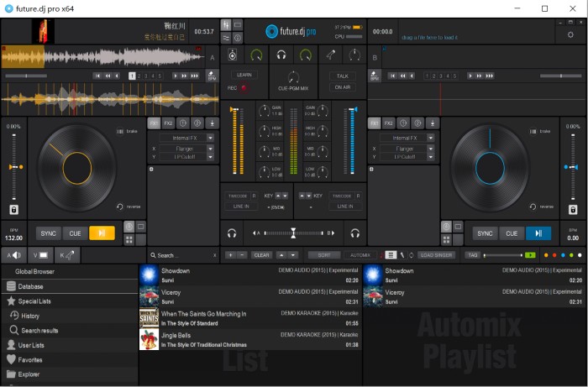Toggle deck A pitch lock

tap(14, 210)
